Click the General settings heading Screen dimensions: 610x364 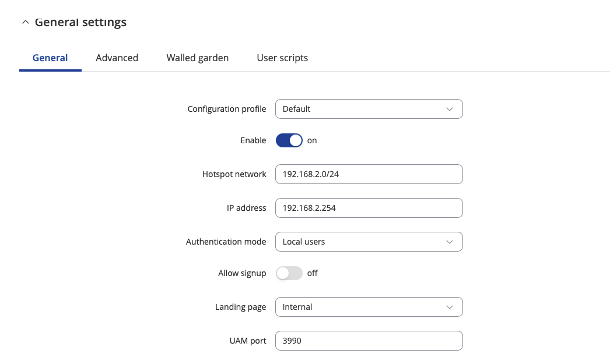(x=80, y=22)
